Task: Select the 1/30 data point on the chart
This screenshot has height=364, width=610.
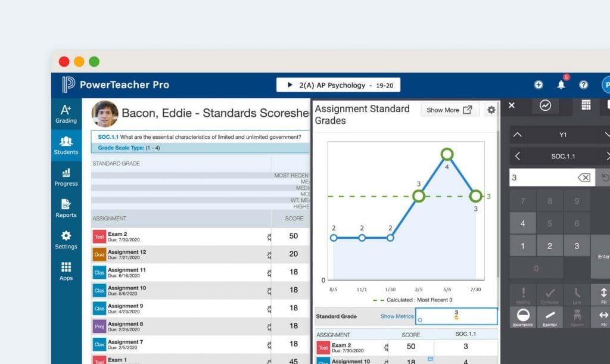Action: click(390, 238)
